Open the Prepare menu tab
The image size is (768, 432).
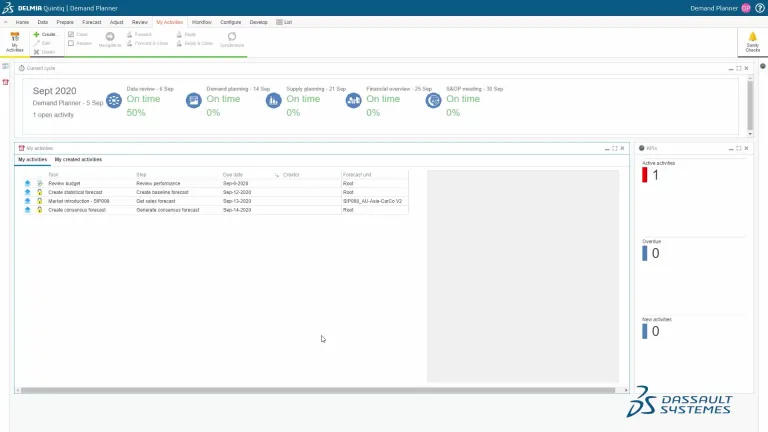tap(65, 22)
